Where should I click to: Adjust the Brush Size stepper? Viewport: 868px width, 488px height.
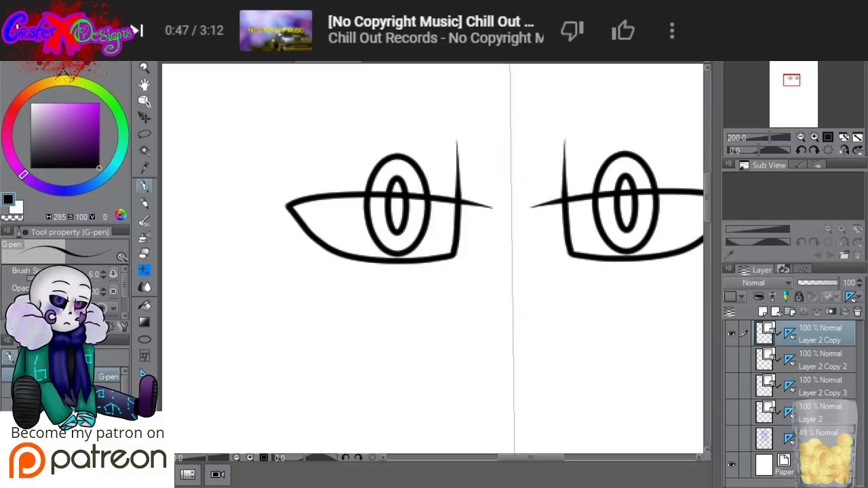[x=103, y=274]
